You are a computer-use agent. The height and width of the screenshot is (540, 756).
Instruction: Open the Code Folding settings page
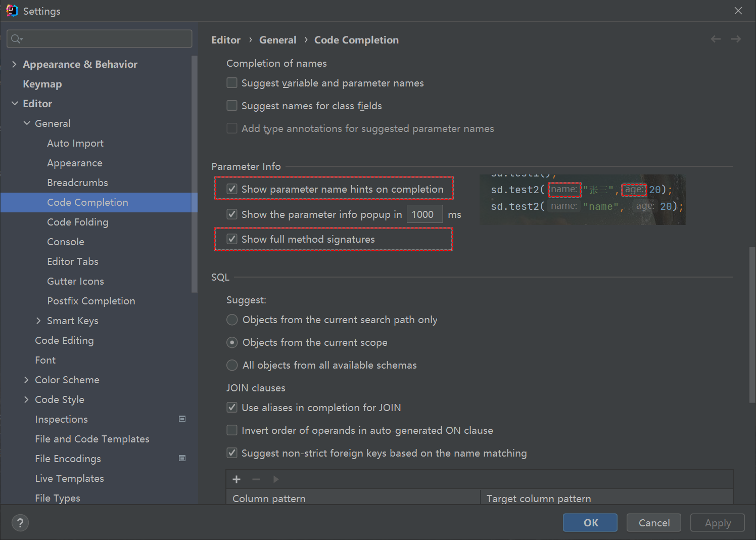77,222
